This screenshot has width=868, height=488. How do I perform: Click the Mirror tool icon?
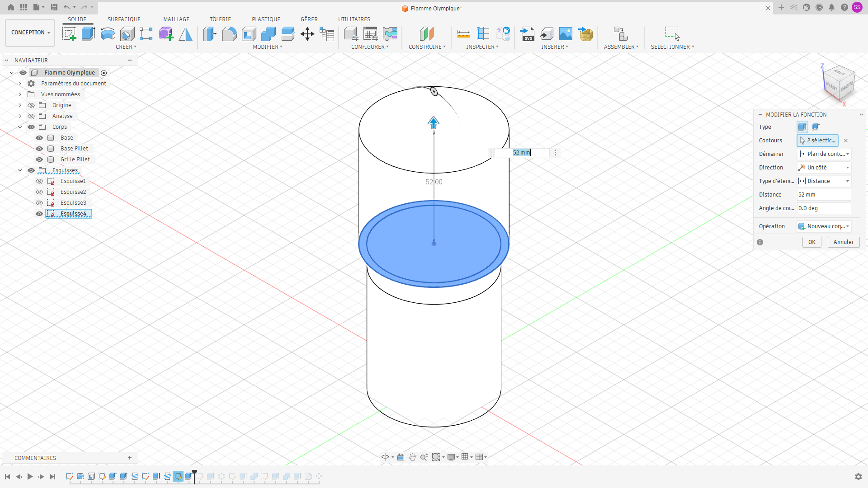pyautogui.click(x=185, y=34)
